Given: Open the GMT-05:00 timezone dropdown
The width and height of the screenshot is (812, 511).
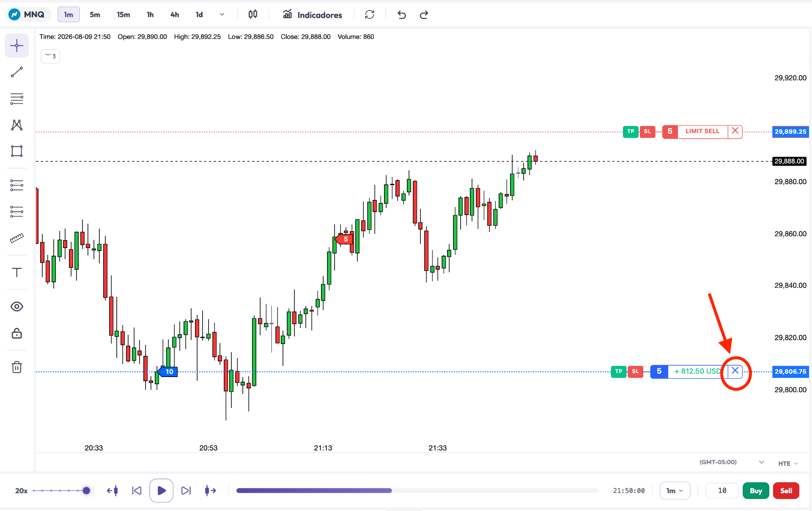Looking at the screenshot, I should click(732, 462).
